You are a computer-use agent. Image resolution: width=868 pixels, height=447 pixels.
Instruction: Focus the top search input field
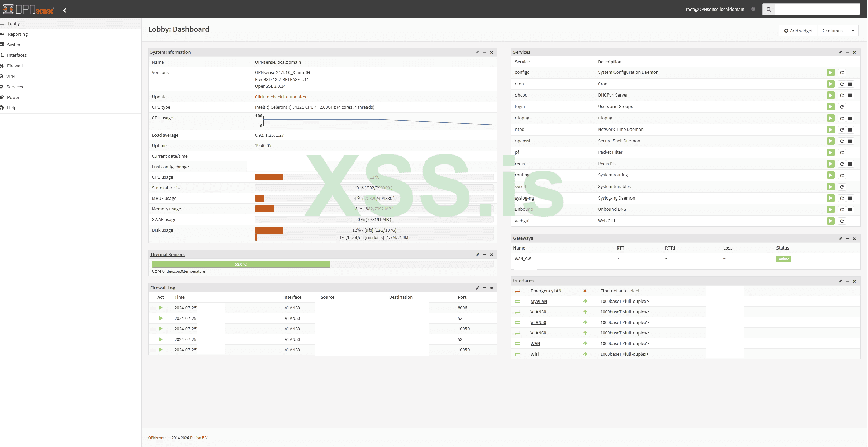(817, 10)
